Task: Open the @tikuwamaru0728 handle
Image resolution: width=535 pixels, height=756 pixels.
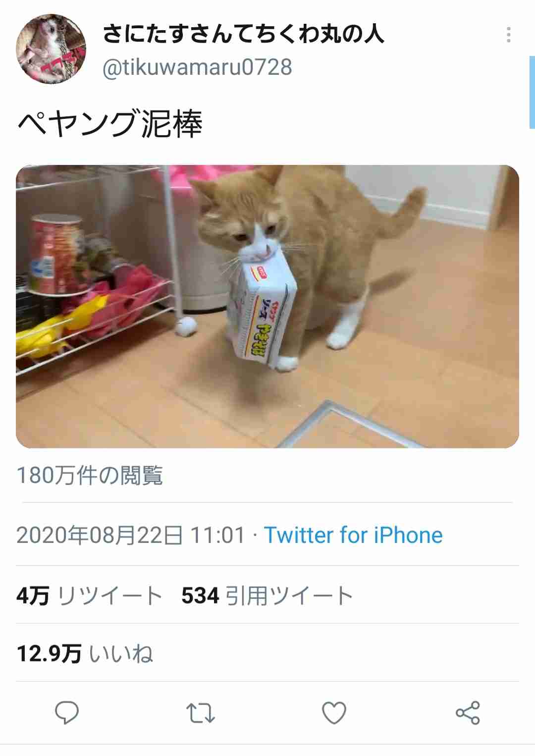Action: 197,67
